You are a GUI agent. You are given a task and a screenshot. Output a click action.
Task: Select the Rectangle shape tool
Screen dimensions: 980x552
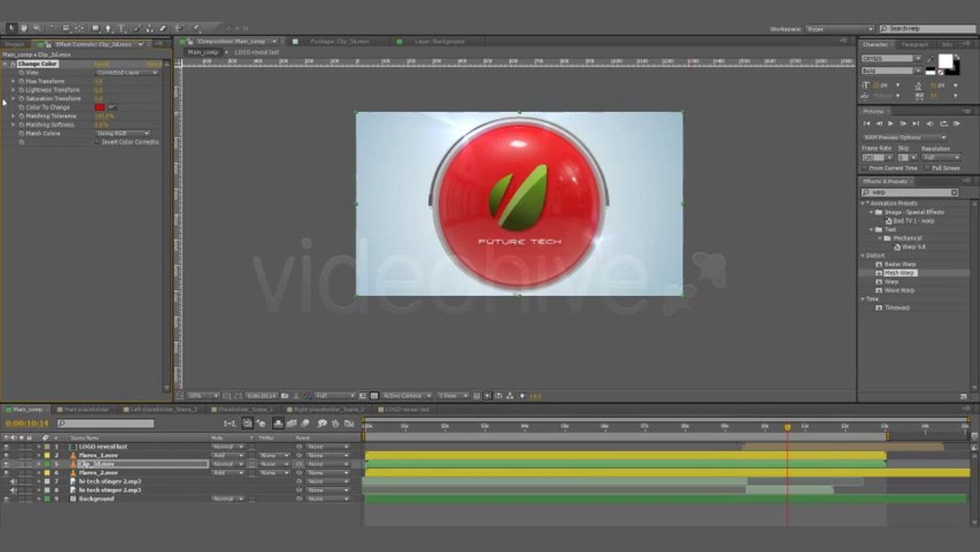click(x=96, y=28)
